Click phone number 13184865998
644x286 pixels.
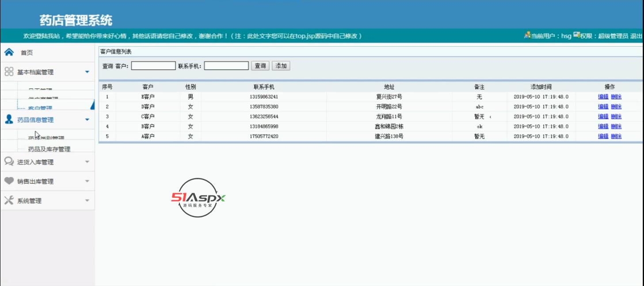click(x=264, y=126)
